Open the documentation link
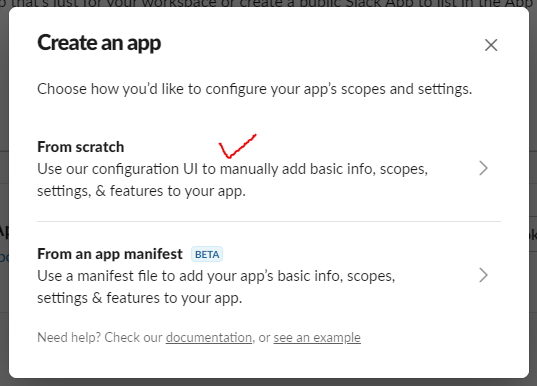 (x=209, y=338)
